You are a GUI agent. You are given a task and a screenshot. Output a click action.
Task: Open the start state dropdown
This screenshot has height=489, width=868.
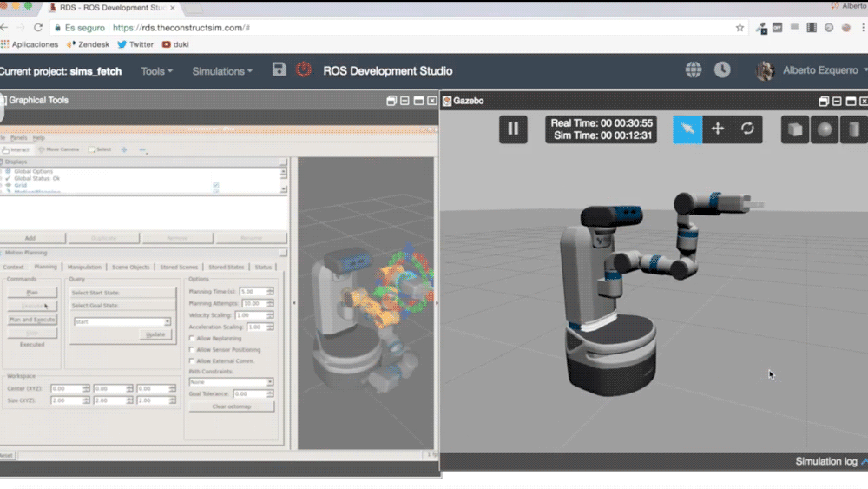click(122, 321)
